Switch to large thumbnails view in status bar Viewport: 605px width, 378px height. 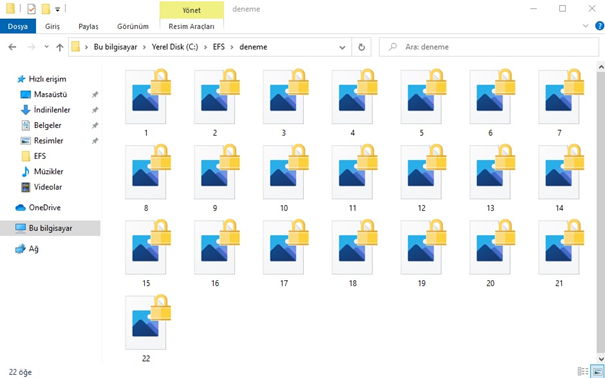597,372
